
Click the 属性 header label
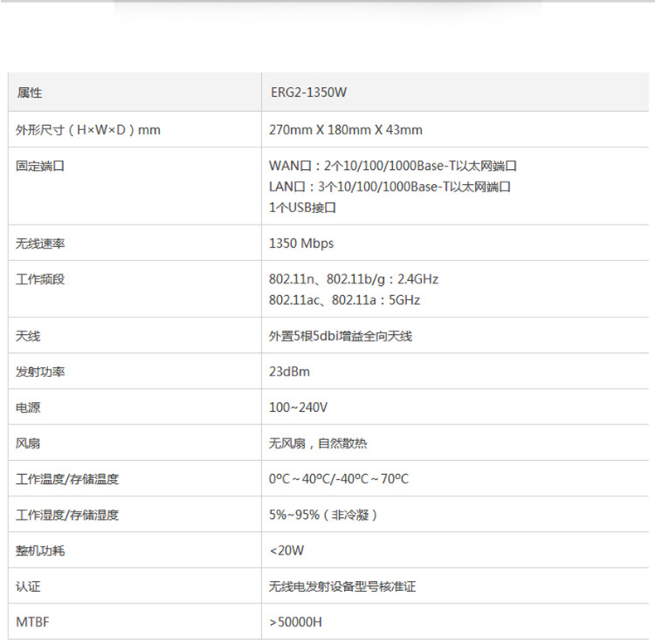(29, 93)
